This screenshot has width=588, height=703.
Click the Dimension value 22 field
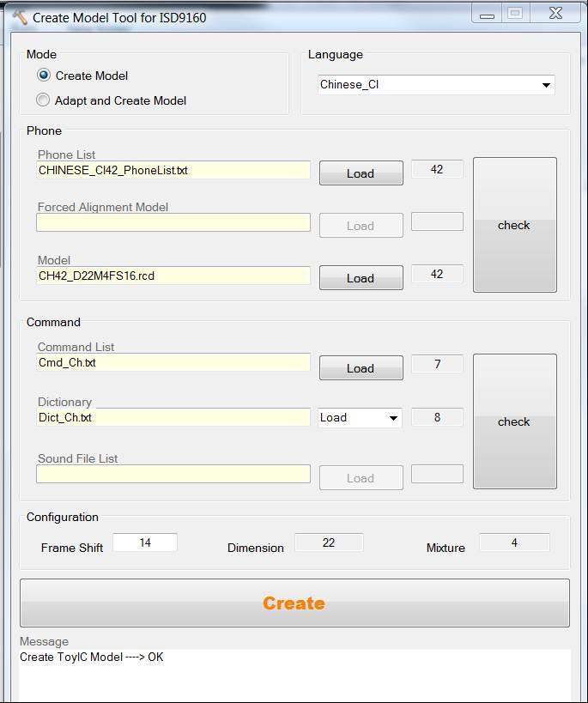pyautogui.click(x=329, y=542)
